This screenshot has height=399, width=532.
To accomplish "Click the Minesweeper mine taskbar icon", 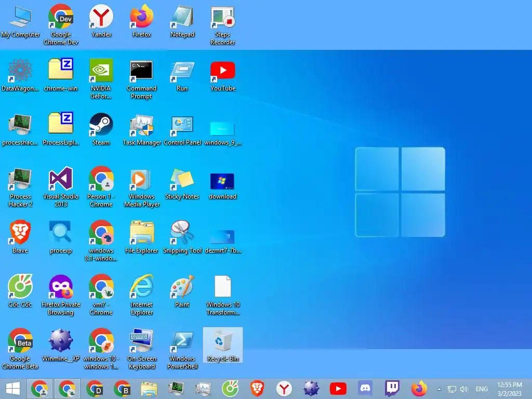I will [x=311, y=389].
